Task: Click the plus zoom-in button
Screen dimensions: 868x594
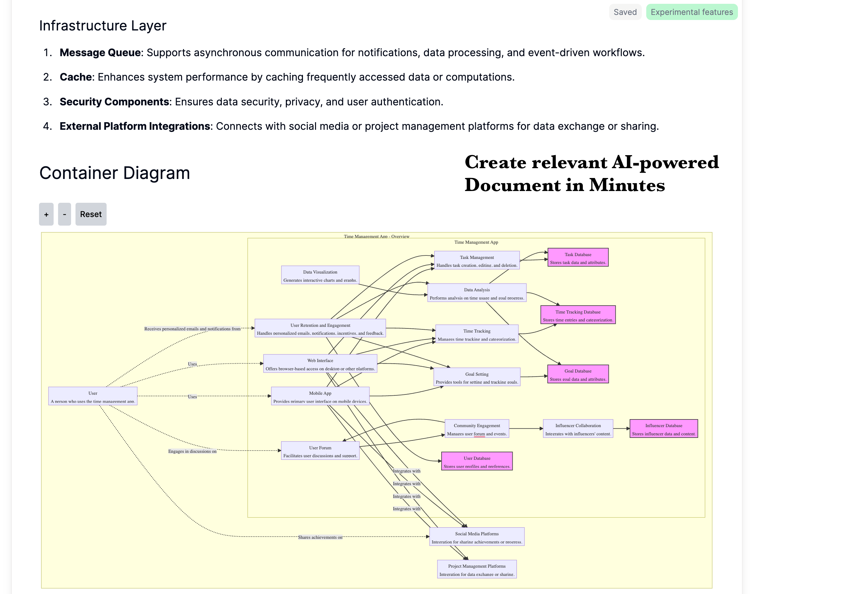Action: [46, 214]
